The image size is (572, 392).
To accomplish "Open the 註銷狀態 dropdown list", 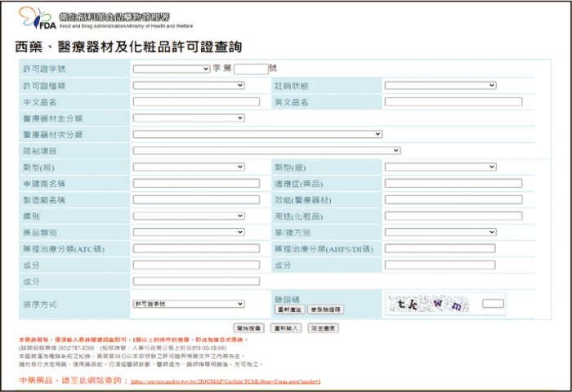I will pyautogui.click(x=440, y=86).
